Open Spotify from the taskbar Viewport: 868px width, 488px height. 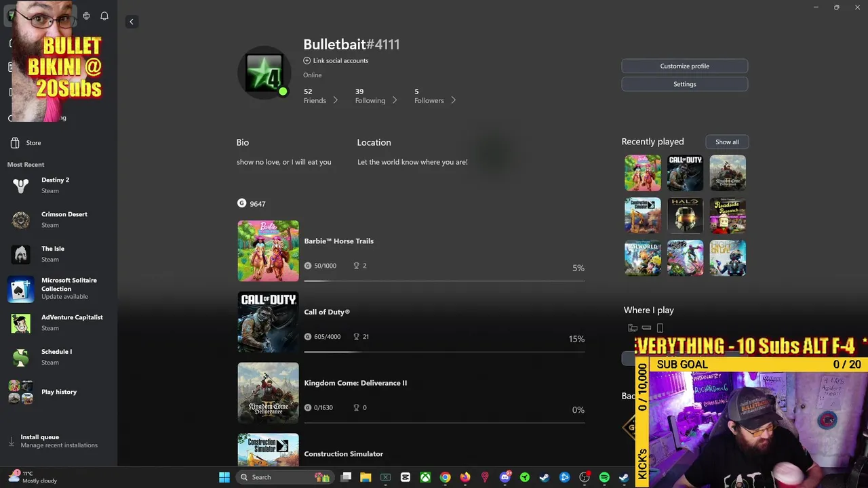604,477
